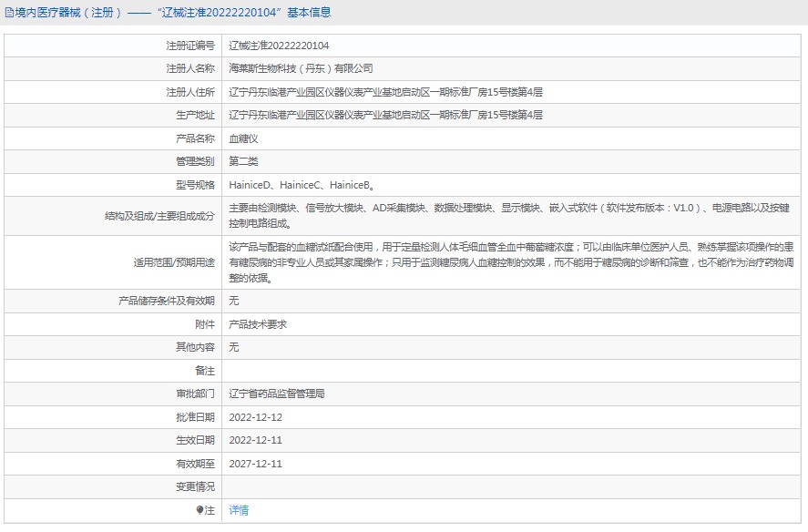
Task: Click the 管理类别 label
Action: point(195,161)
